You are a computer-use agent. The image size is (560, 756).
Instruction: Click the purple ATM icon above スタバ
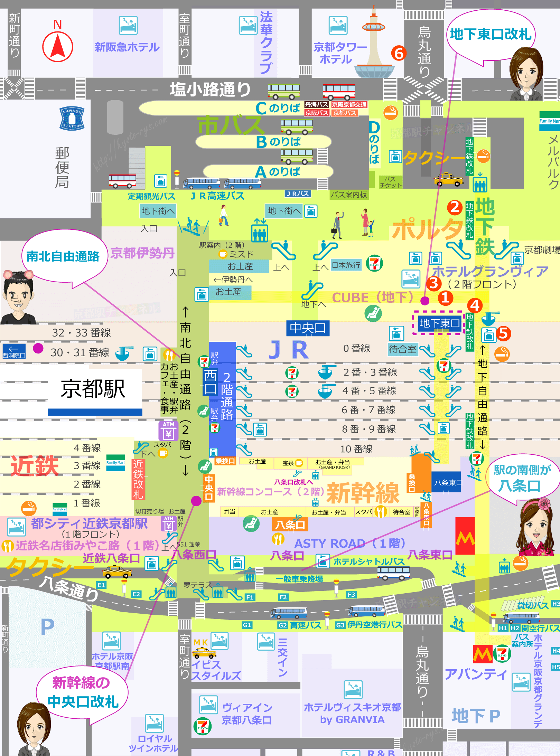click(169, 431)
